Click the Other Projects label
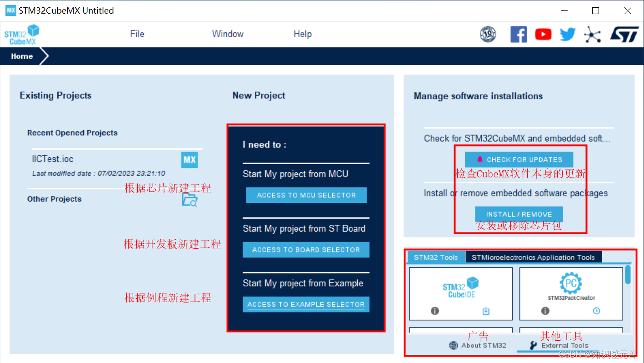Image resolution: width=644 pixels, height=363 pixels. click(54, 199)
